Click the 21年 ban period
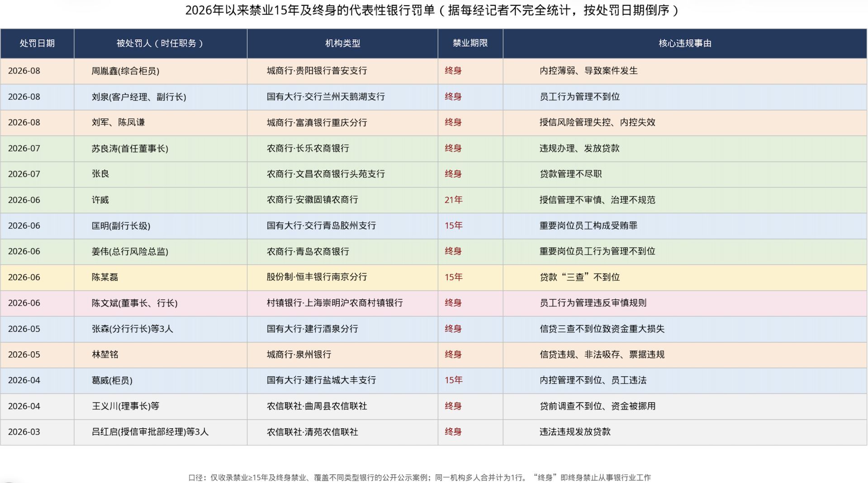Screen dimensions: 868x483 pyautogui.click(x=453, y=200)
